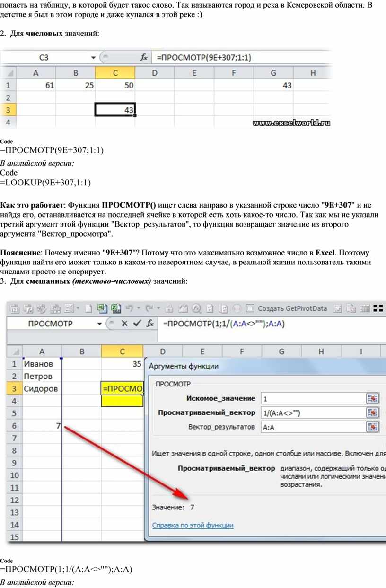Viewport: 386px width, 588px height.
Task: Select column G header in top sheet
Action: pyautogui.click(x=273, y=73)
